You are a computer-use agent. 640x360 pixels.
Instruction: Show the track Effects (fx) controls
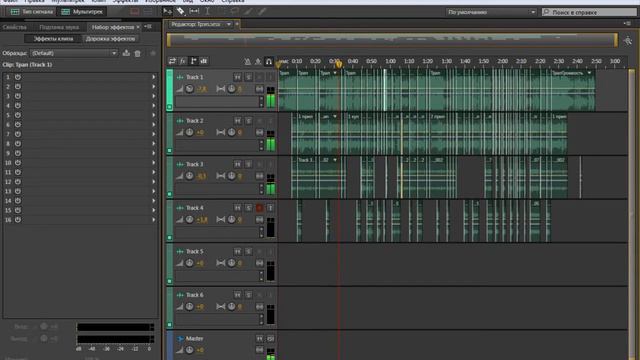click(183, 61)
